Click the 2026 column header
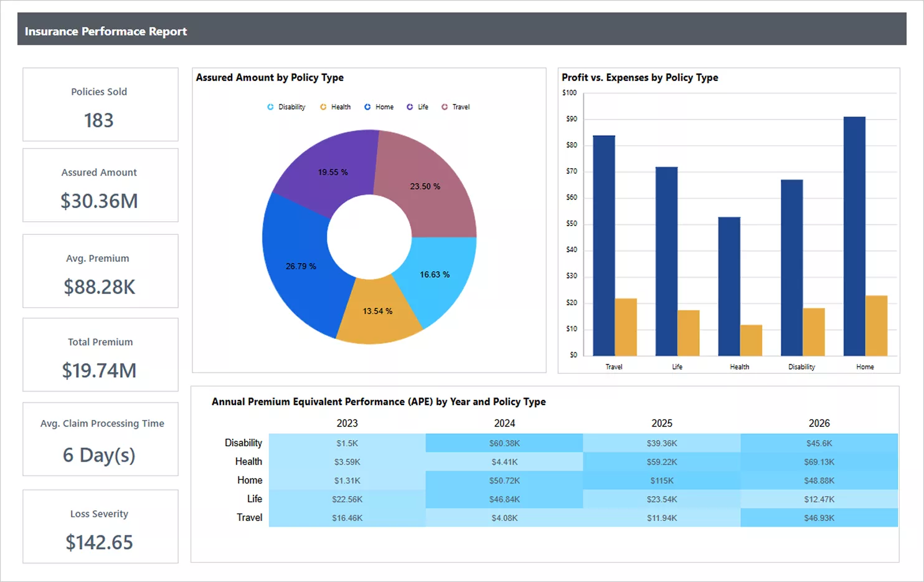Screen dimensions: 924x582 [819, 423]
